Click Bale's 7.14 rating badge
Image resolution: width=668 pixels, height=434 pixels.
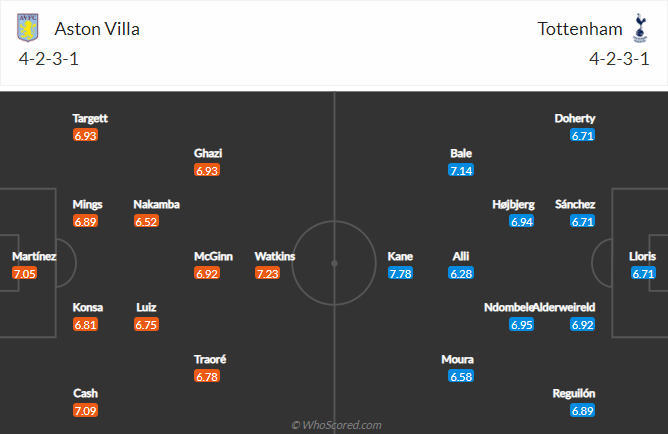click(x=461, y=171)
